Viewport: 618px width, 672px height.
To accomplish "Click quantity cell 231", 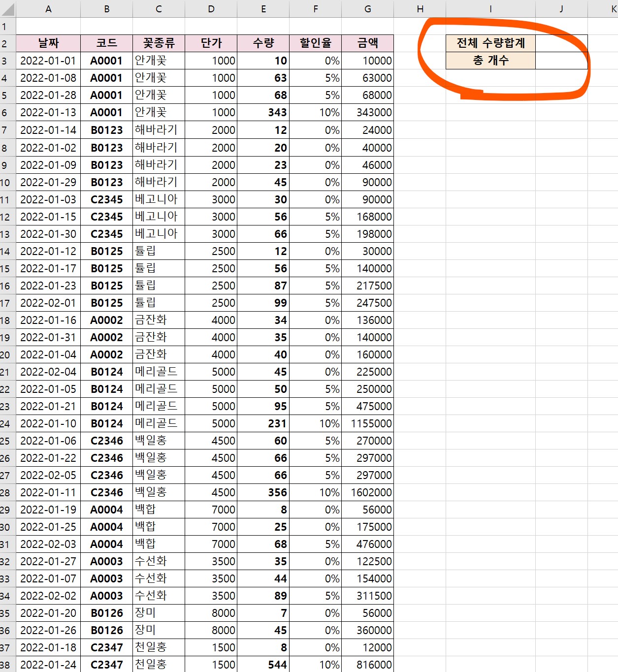I will click(263, 423).
